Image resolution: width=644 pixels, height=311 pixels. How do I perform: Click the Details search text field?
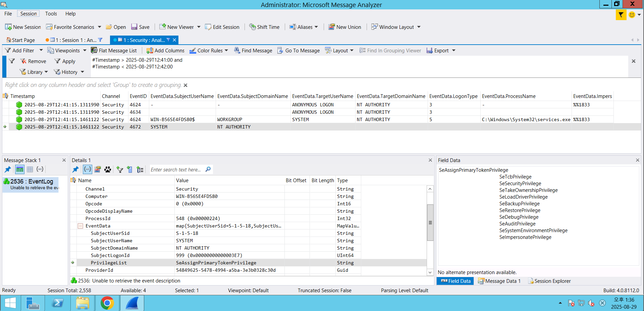coord(176,169)
